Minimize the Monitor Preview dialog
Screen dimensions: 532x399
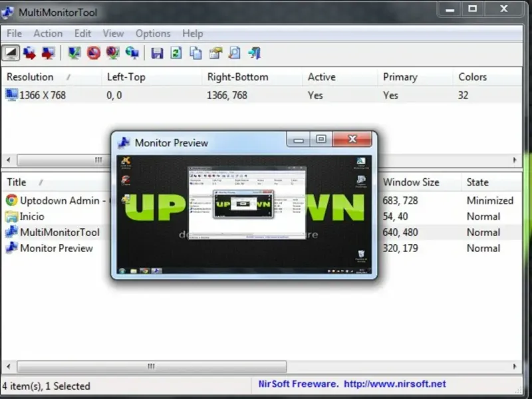coord(298,139)
